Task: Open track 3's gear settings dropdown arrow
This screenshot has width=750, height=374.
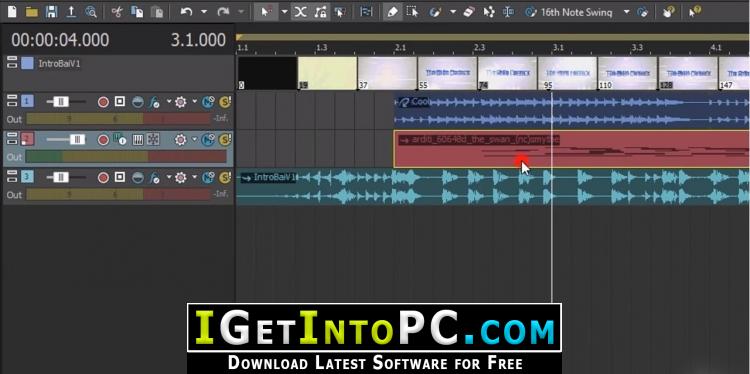Action: coord(194,178)
